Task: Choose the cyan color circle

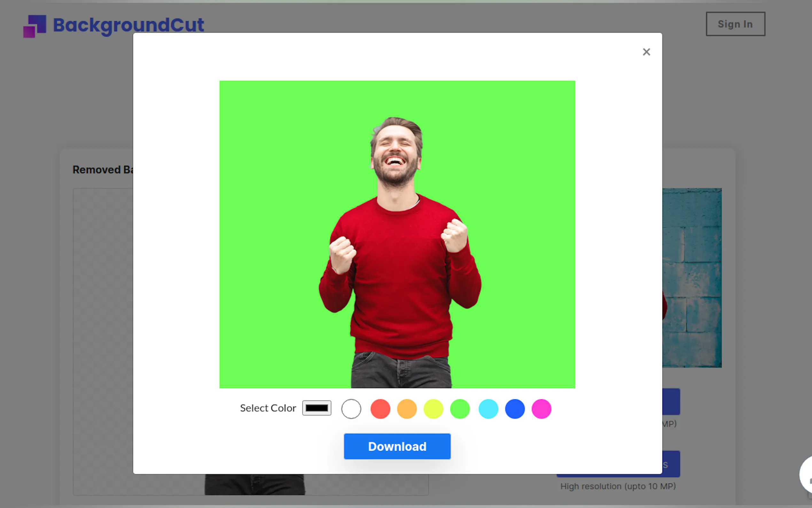Action: tap(488, 409)
